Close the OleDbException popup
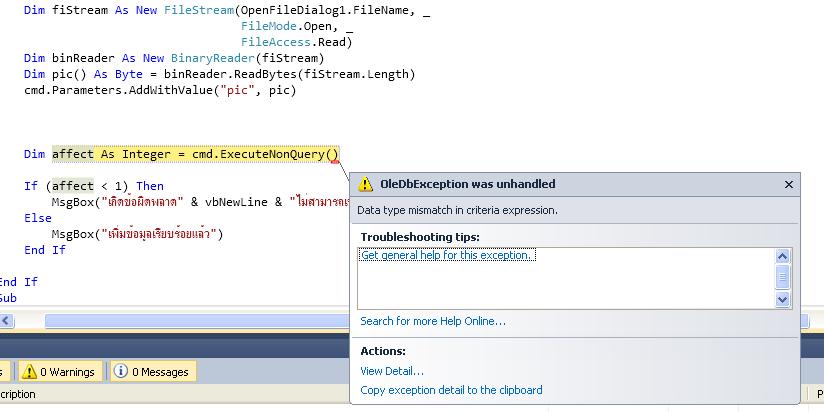 tap(788, 185)
